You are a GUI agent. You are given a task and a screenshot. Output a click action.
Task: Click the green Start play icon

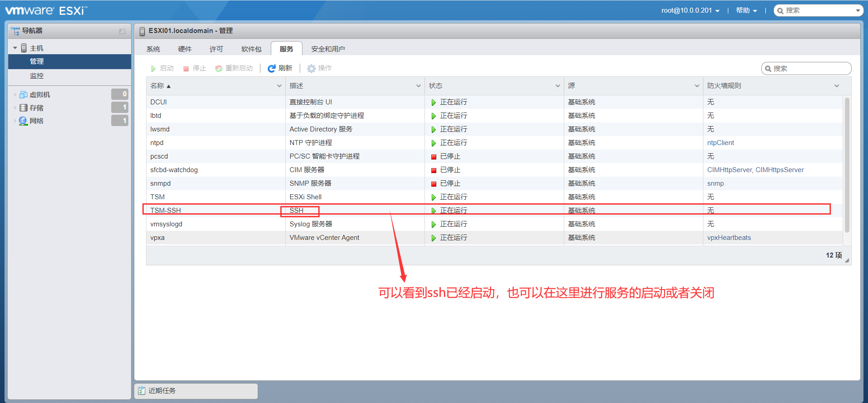tap(153, 68)
